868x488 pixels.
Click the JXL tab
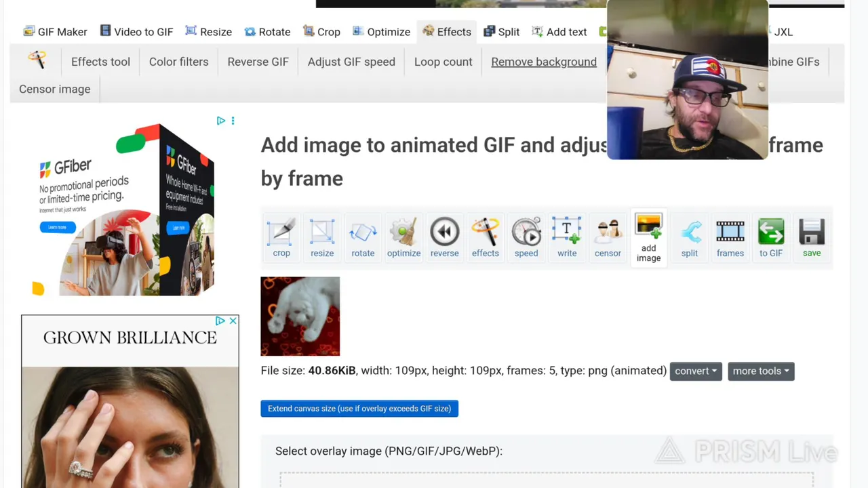(783, 32)
